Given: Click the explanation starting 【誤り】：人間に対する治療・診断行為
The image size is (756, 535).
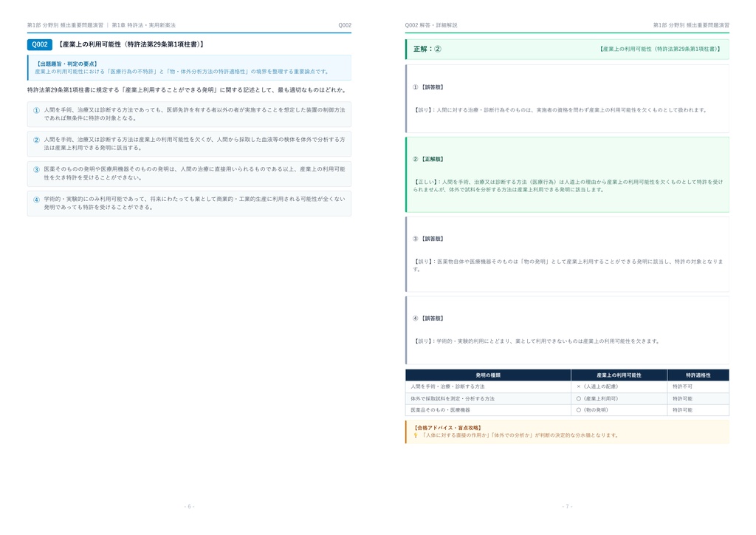Looking at the screenshot, I should point(561,110).
